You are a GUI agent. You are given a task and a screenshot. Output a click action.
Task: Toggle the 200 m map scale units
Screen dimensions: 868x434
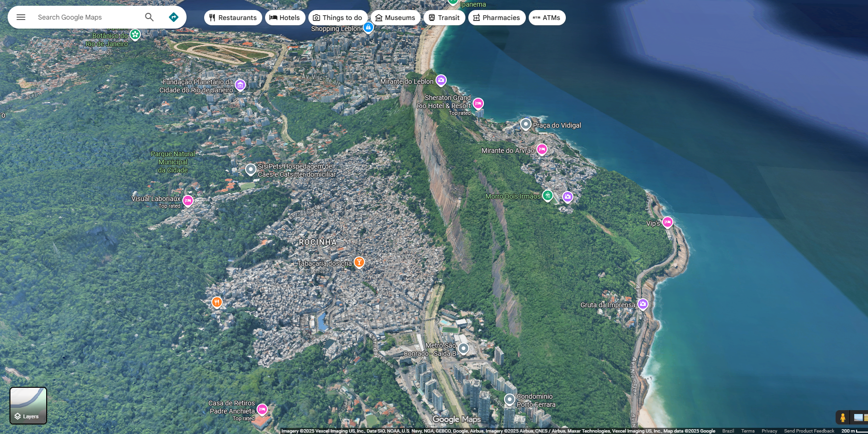click(854, 431)
